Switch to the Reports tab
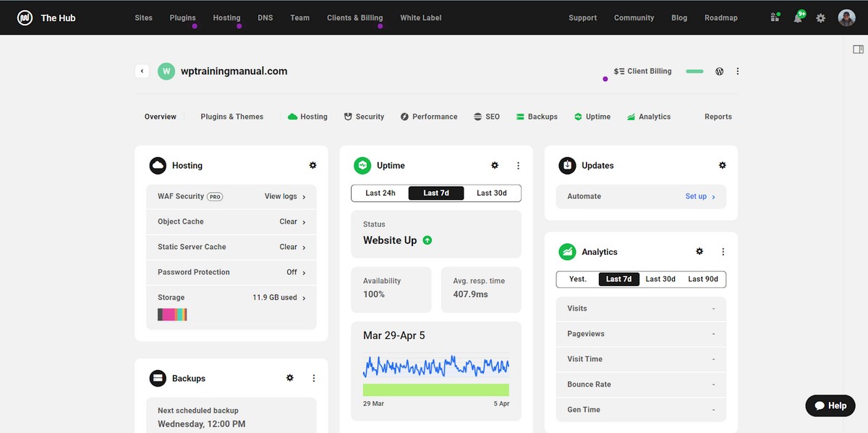This screenshot has height=433, width=868. (718, 117)
